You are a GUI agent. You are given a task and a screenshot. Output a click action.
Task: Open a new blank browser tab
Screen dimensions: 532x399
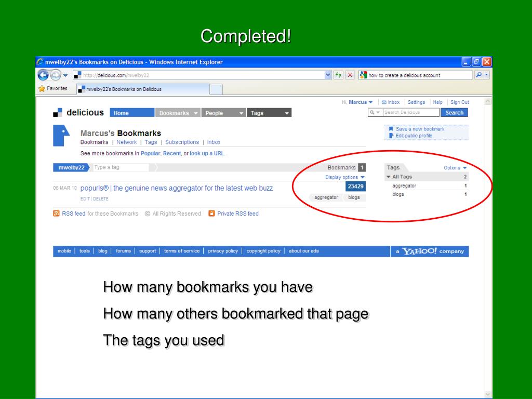point(216,89)
